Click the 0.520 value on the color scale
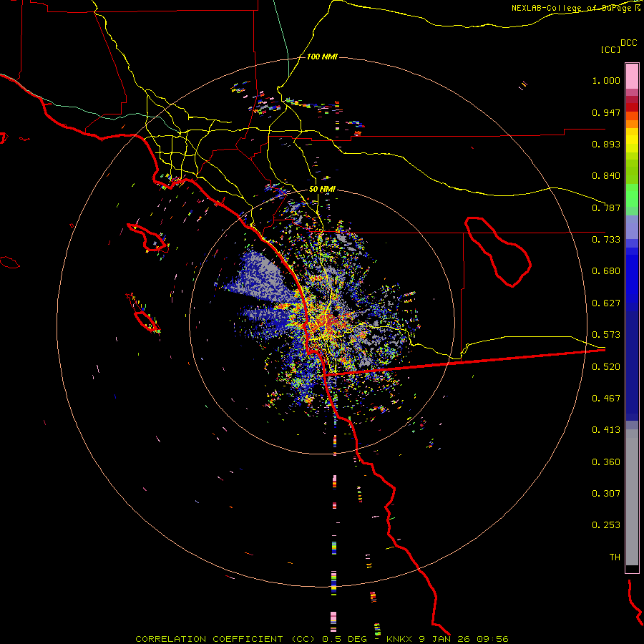The width and height of the screenshot is (644, 644). click(x=606, y=367)
